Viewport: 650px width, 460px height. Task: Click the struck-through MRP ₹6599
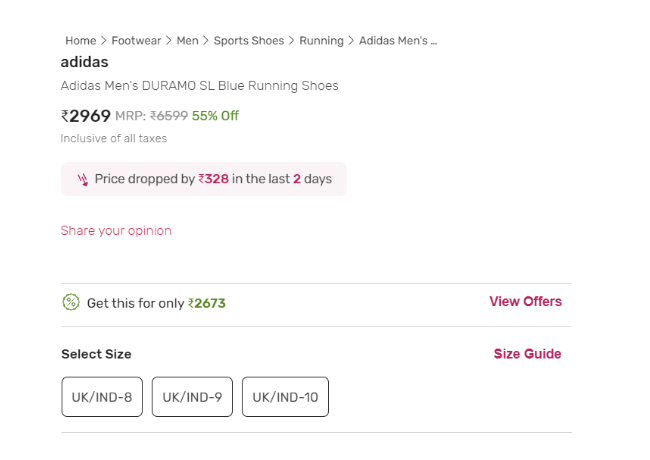tap(169, 116)
